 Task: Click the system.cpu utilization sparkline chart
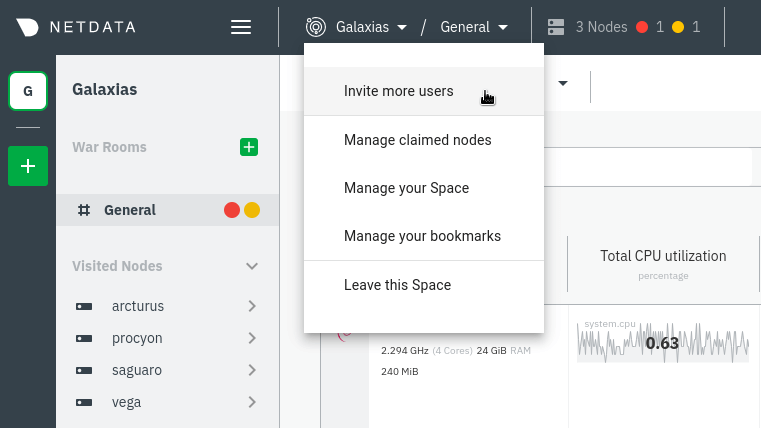[662, 343]
